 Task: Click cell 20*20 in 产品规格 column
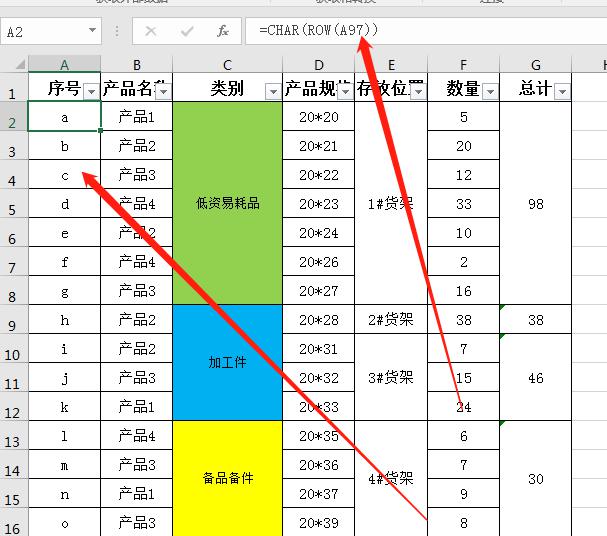(x=319, y=116)
